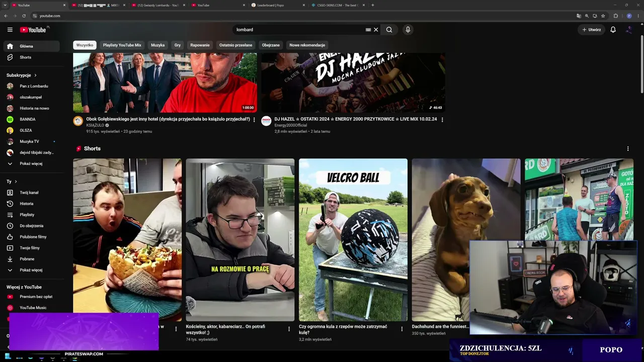Click the magnifier search button
This screenshot has height=362, width=644.
pos(389,30)
